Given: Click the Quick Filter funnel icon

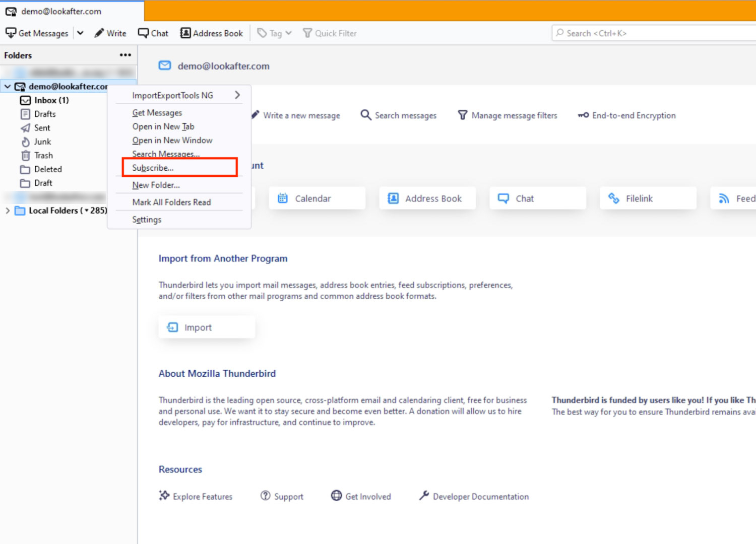Looking at the screenshot, I should pos(307,33).
